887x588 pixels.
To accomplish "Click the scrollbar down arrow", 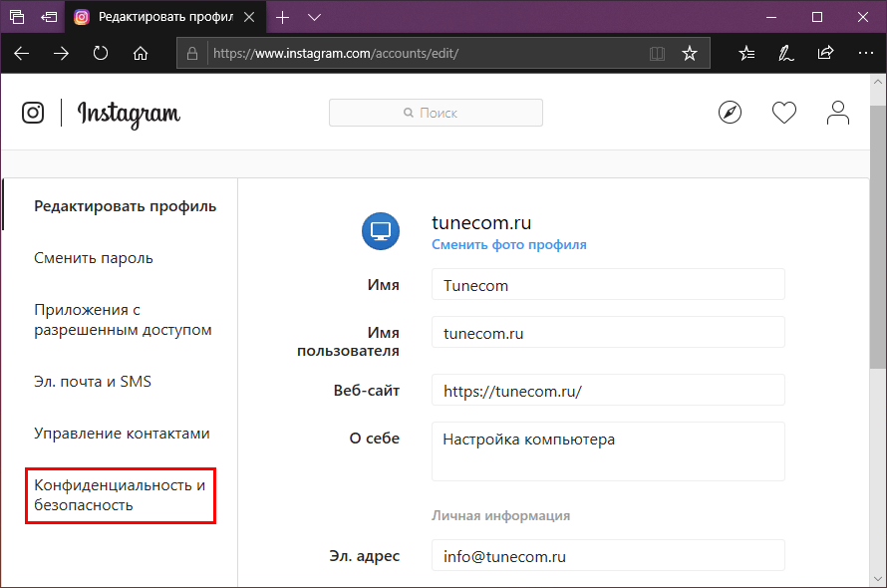I will click(x=878, y=578).
